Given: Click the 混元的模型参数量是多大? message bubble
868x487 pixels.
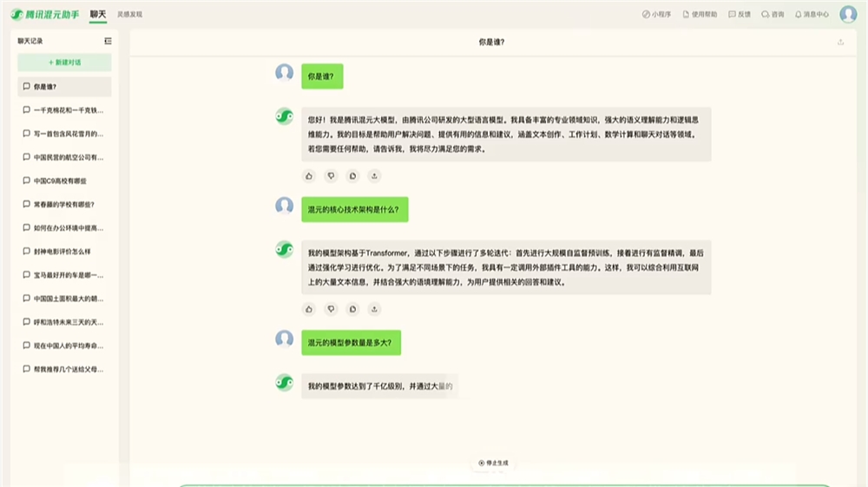Looking at the screenshot, I should coord(351,343).
